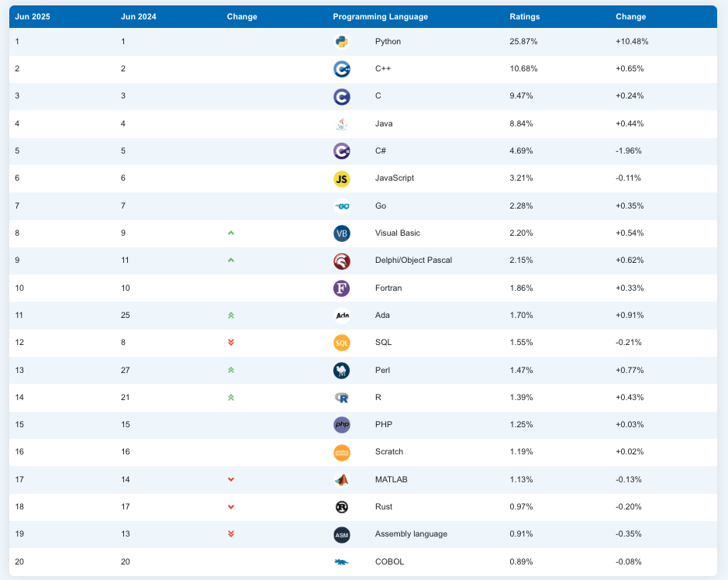
Task: Click the Jun 2025 column header
Action: click(33, 17)
